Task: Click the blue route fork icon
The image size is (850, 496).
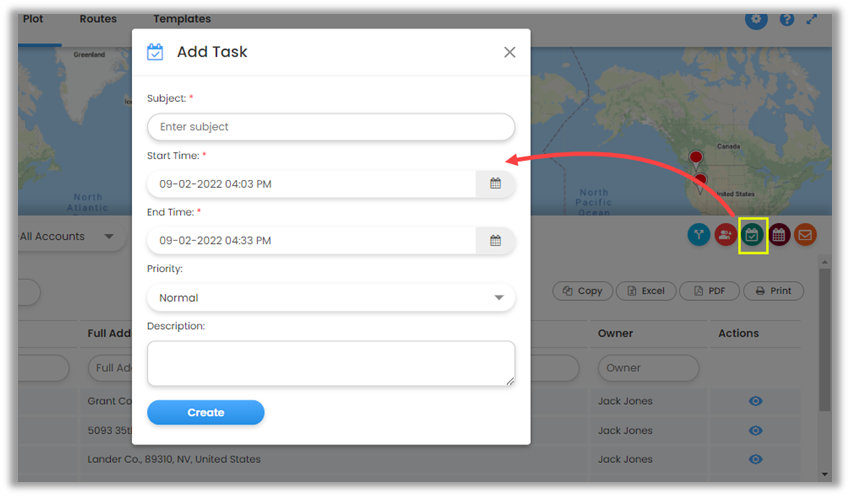Action: pyautogui.click(x=699, y=235)
